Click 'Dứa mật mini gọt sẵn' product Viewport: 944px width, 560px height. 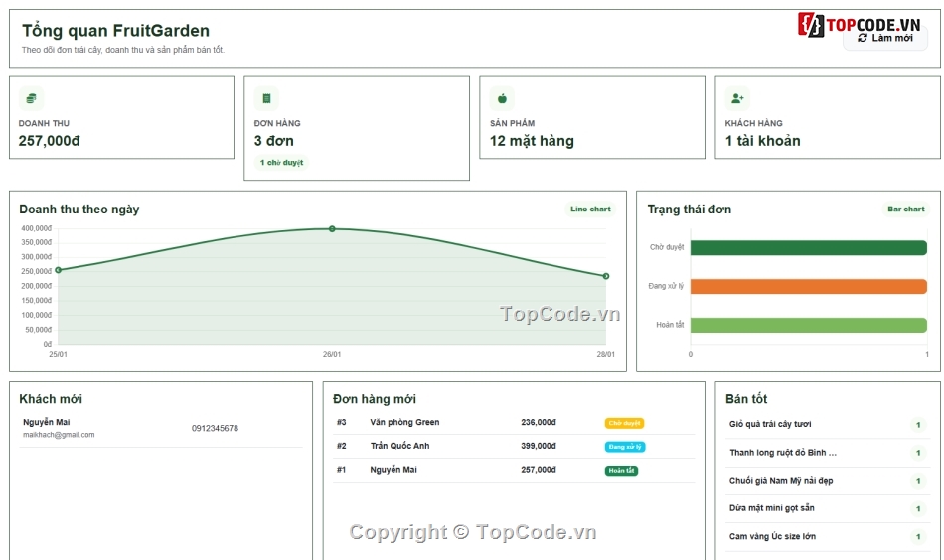click(772, 508)
